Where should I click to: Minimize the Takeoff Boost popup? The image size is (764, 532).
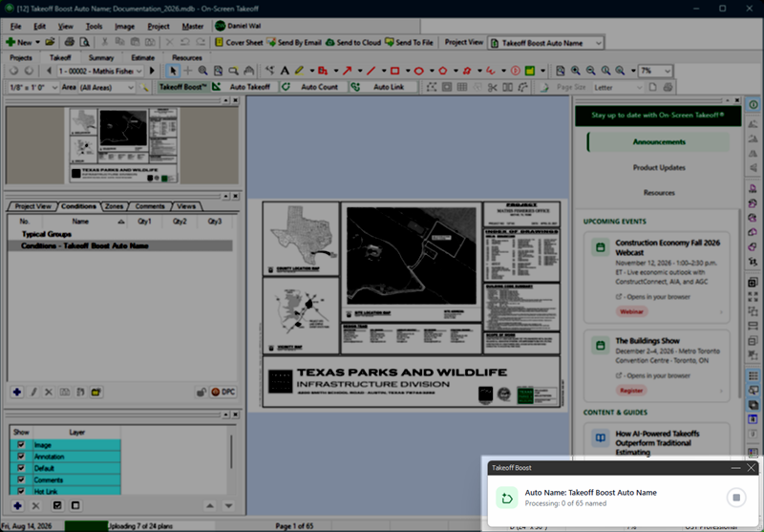pyautogui.click(x=735, y=468)
